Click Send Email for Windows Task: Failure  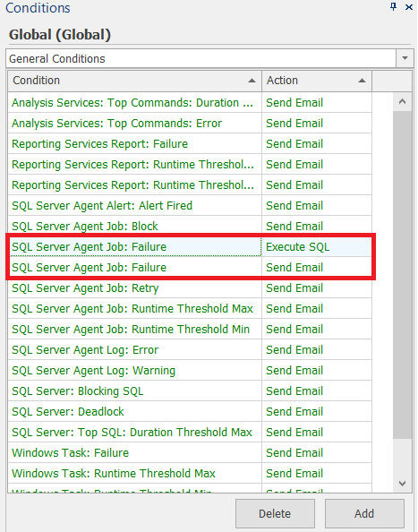(317, 453)
